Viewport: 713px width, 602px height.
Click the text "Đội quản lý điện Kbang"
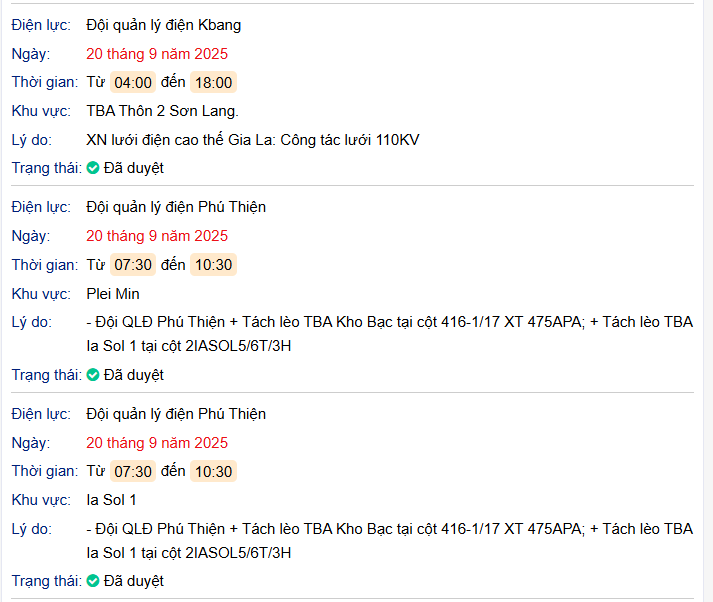coord(164,25)
